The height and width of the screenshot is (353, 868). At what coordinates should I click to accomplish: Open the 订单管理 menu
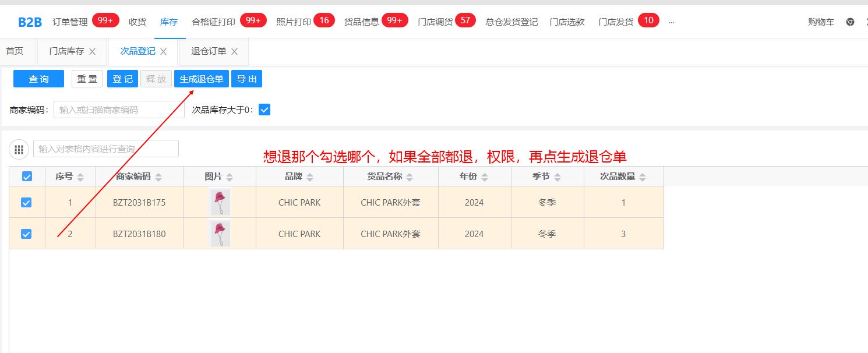[70, 22]
